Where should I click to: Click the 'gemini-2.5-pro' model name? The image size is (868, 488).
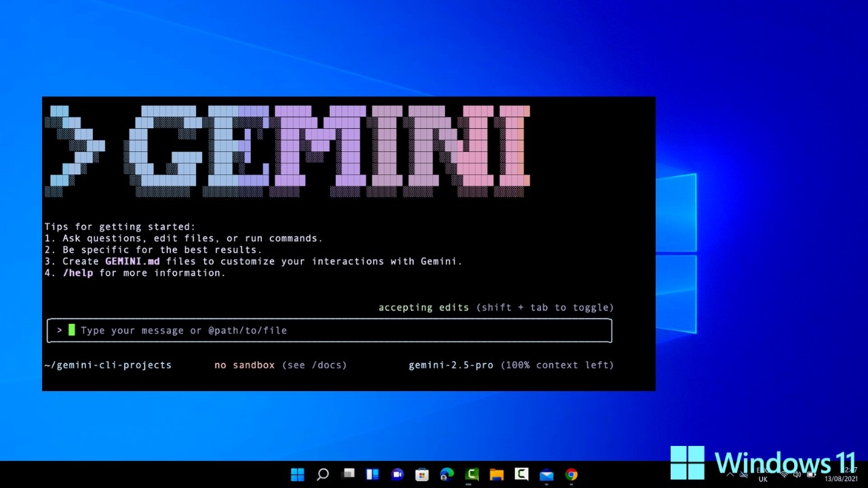point(451,365)
